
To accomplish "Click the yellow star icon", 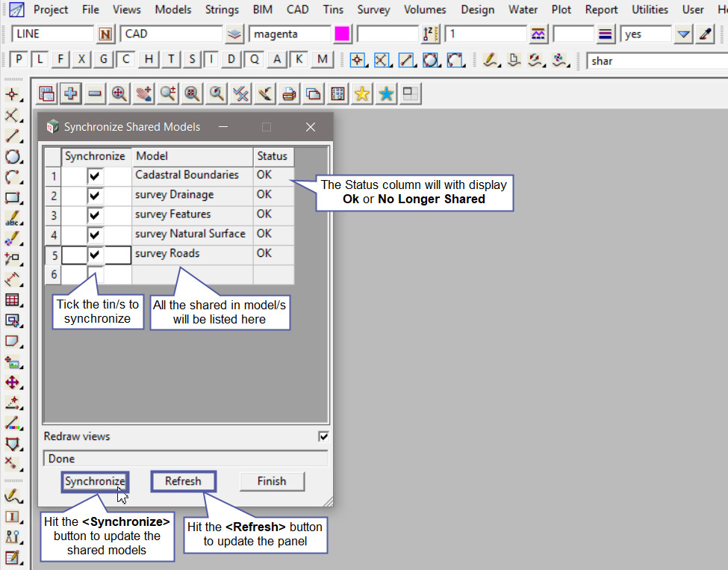I will click(362, 93).
